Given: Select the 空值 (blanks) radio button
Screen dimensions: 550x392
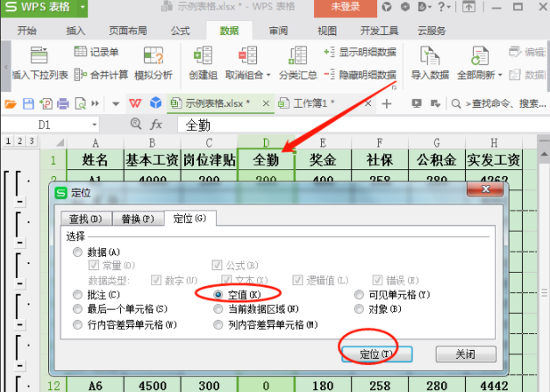Looking at the screenshot, I should (220, 296).
